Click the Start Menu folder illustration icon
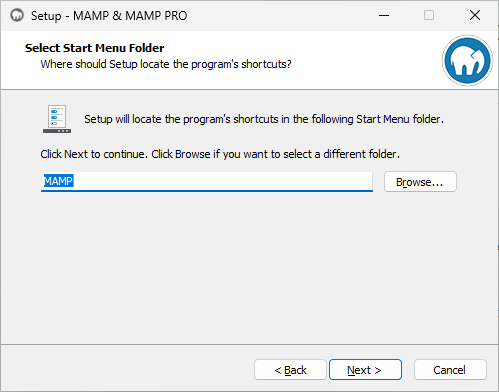The height and width of the screenshot is (392, 499). (x=57, y=119)
